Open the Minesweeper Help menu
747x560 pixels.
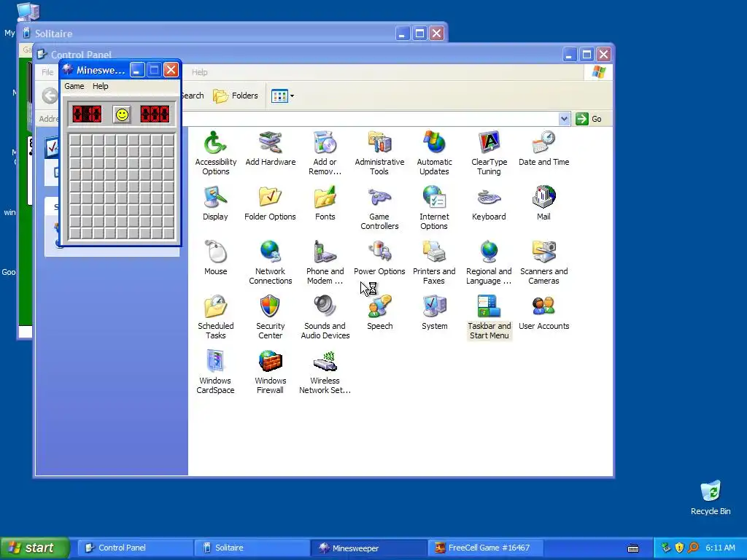[x=100, y=86]
